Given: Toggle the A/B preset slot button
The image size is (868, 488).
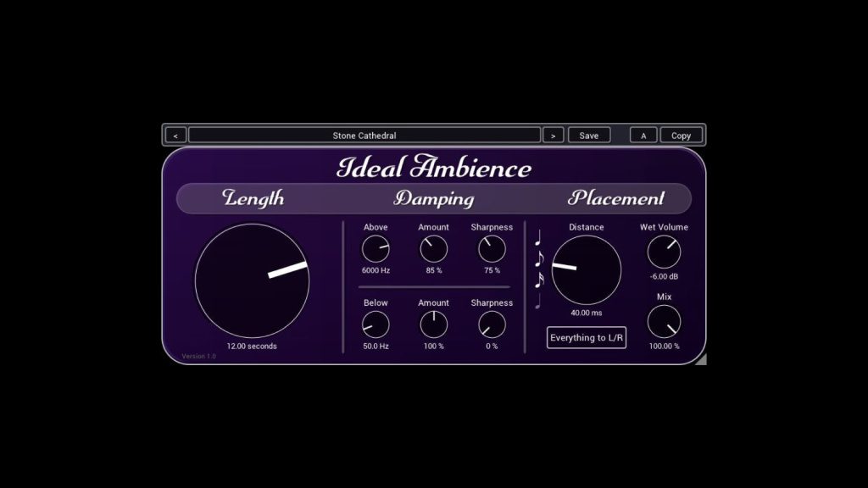Looking at the screenshot, I should click(643, 135).
